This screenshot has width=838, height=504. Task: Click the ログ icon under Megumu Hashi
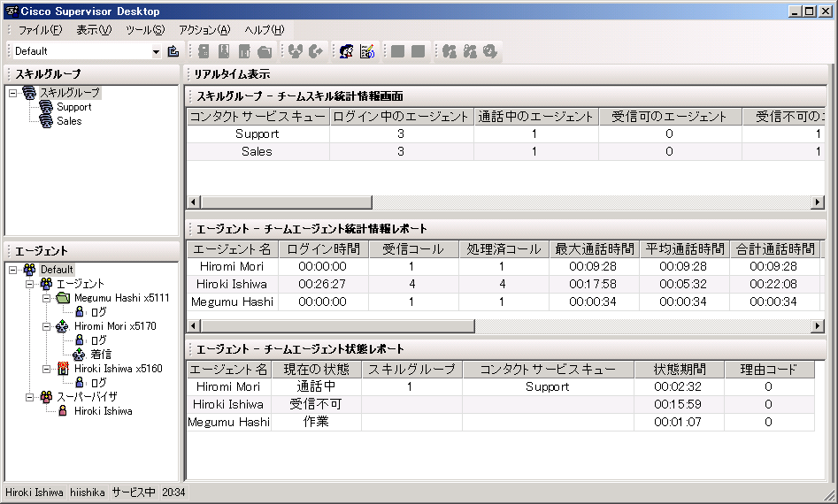coord(80,312)
